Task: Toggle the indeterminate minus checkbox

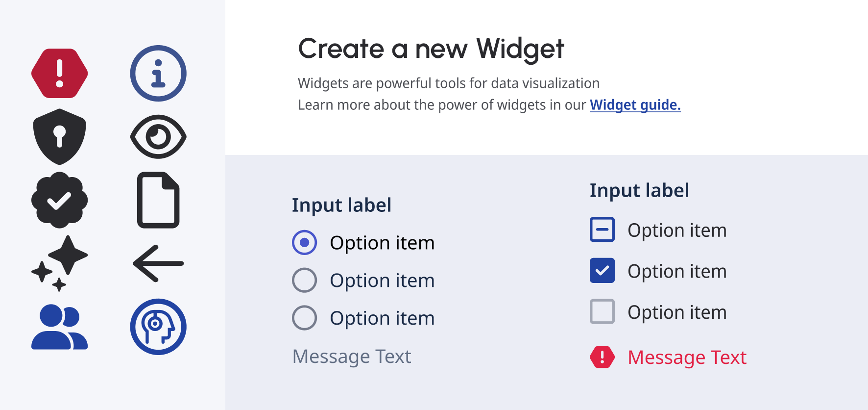Action: click(602, 230)
